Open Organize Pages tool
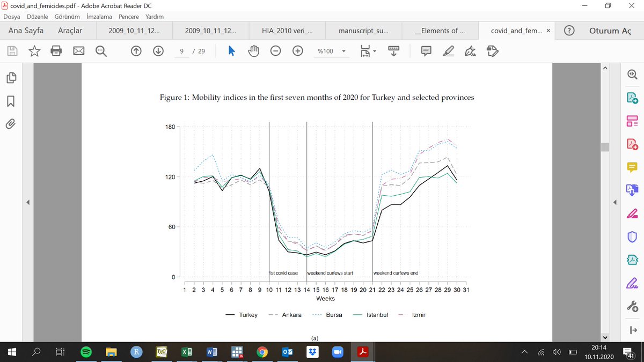 pyautogui.click(x=632, y=120)
